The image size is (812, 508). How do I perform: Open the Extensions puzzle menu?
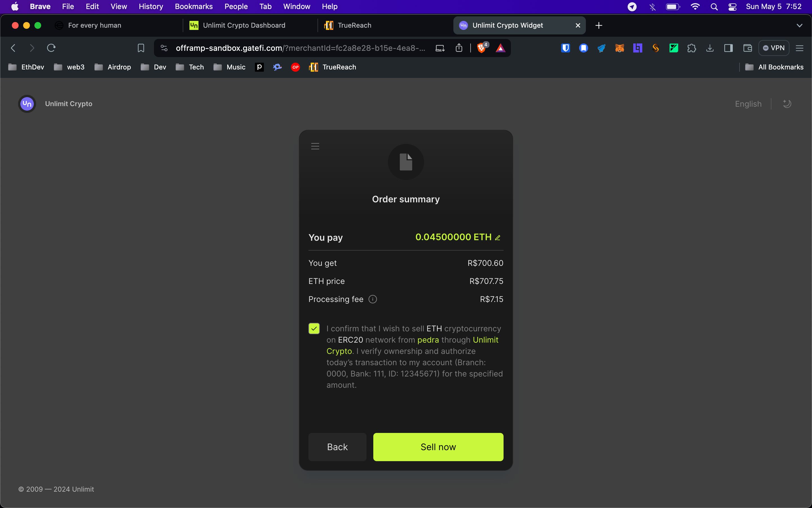(x=692, y=48)
